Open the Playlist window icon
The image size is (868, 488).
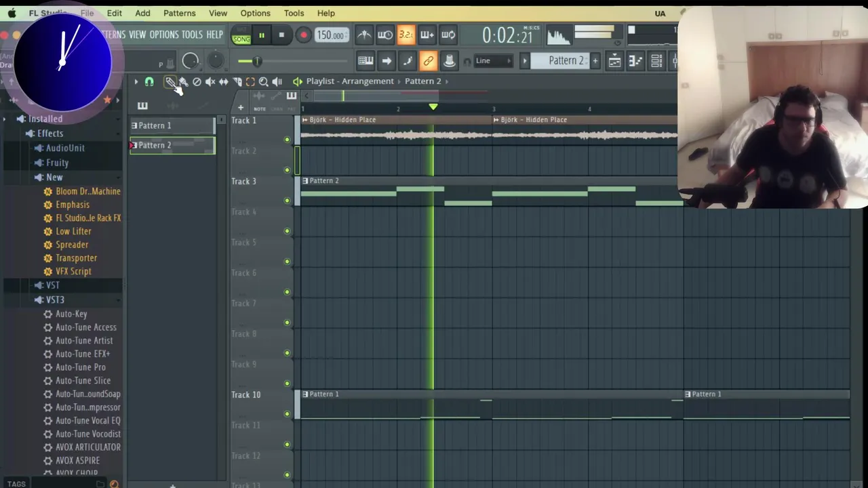point(614,61)
